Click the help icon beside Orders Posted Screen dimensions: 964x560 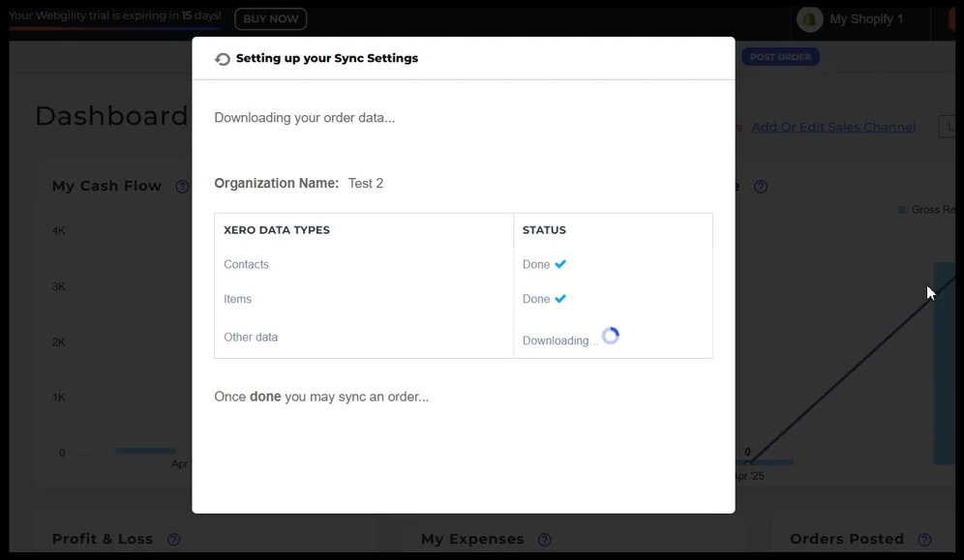924,539
